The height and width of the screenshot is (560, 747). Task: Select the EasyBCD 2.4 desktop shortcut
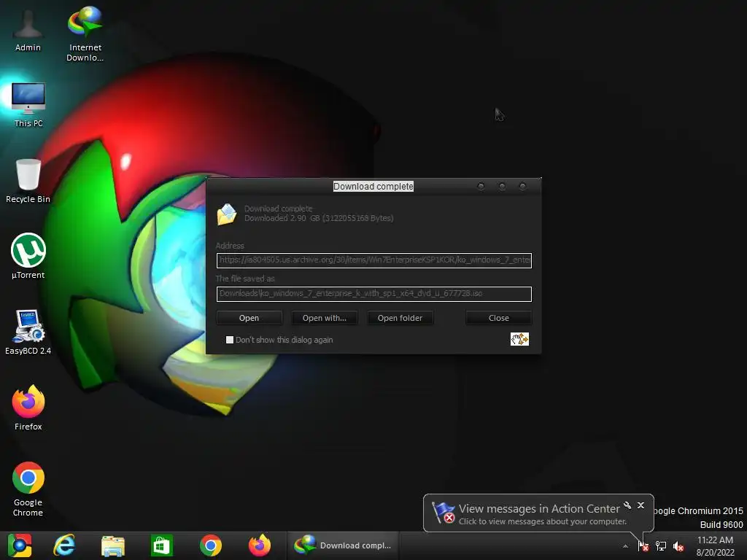28,332
